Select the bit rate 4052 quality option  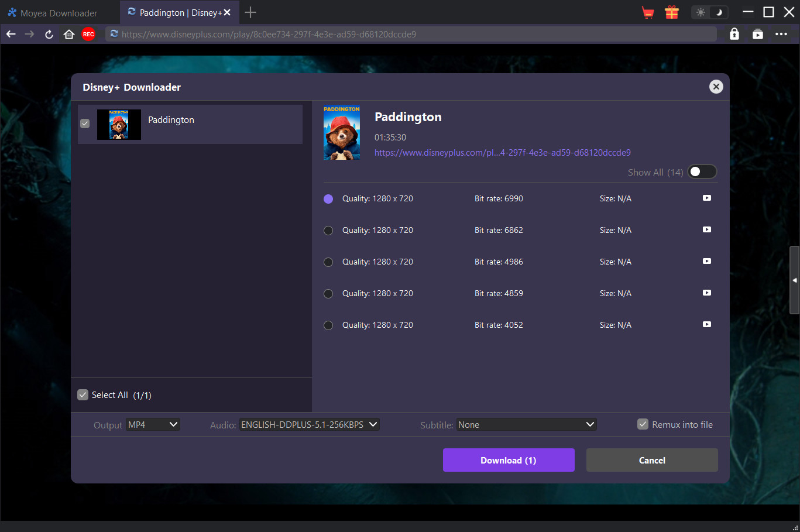click(328, 325)
